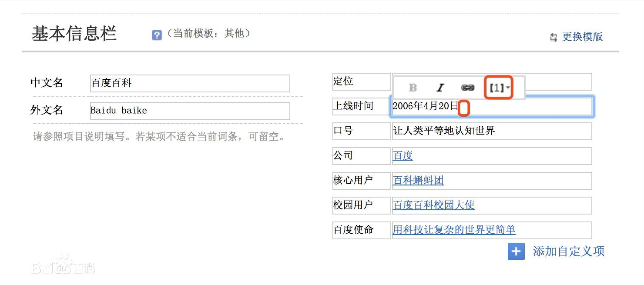The height and width of the screenshot is (286, 644).
Task: Click the 上线时间 label field
Action: 361,106
